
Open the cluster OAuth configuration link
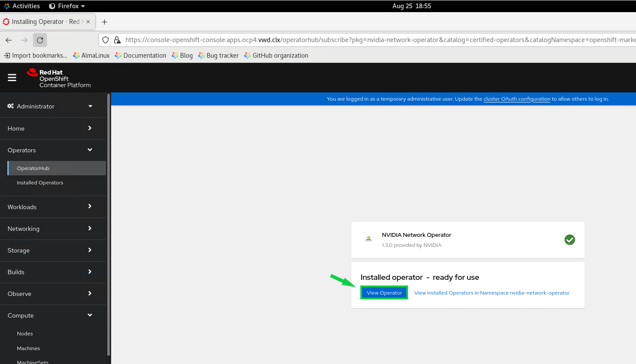[x=517, y=99]
